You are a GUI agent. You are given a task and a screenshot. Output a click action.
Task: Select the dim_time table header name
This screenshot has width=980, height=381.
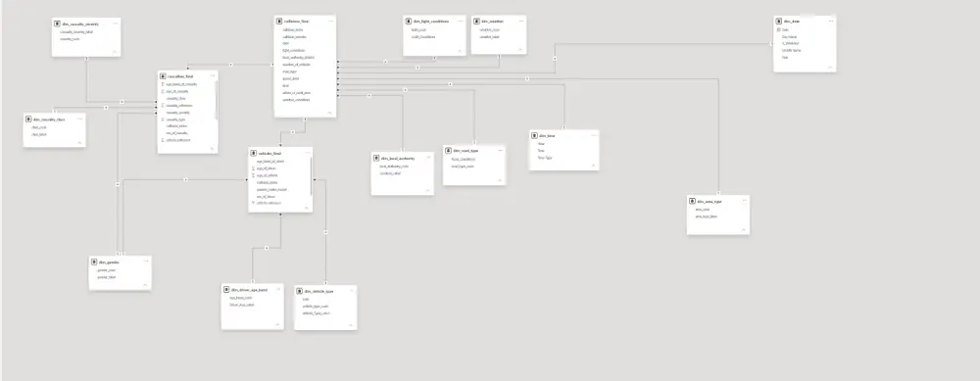point(547,135)
